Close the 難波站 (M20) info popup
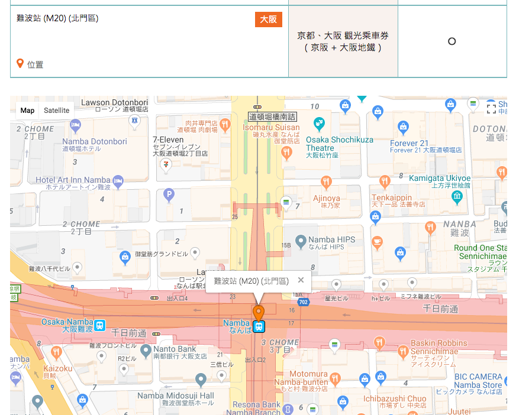Viewport: 532px width, 415px height. pos(301,280)
